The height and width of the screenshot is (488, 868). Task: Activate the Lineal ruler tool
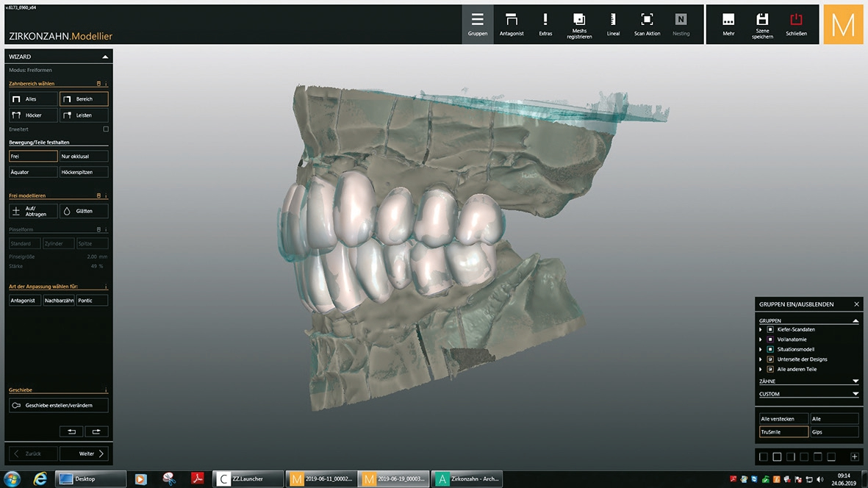click(x=613, y=24)
